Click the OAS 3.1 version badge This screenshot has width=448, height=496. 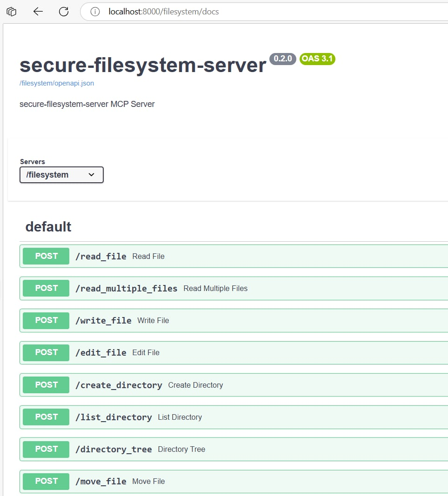(317, 59)
